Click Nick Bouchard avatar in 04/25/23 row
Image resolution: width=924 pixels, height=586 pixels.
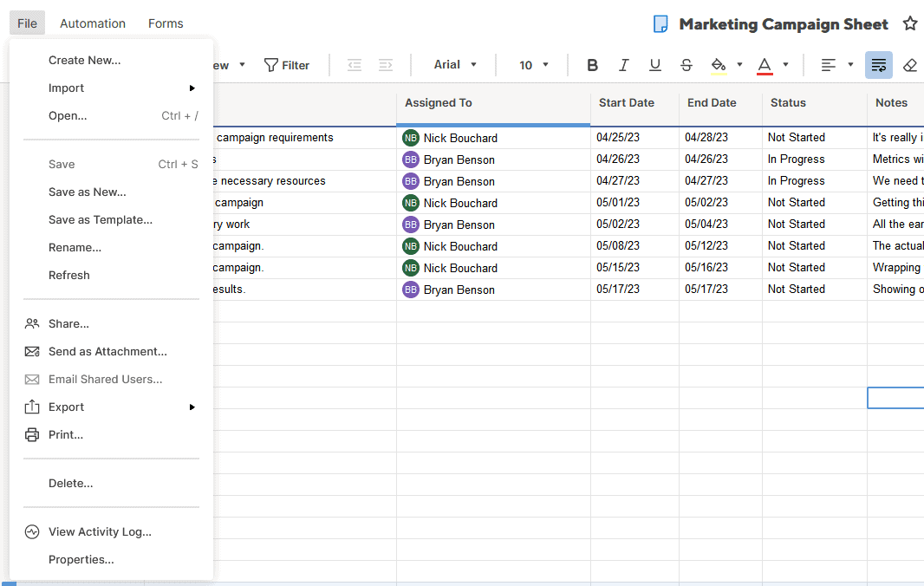pyautogui.click(x=411, y=138)
